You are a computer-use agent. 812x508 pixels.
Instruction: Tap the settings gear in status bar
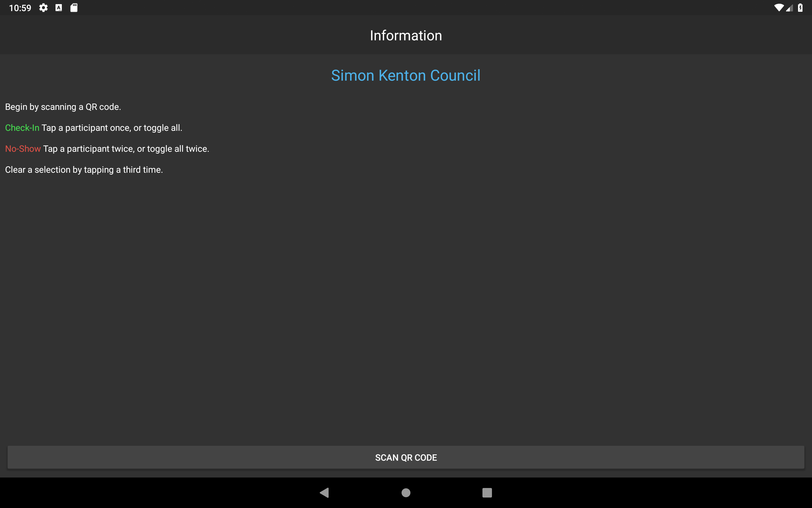click(43, 8)
